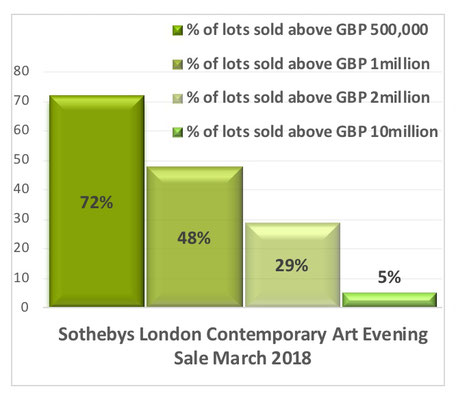This screenshot has height=400, width=456.
Task: Click the 0 axis value label
Action: click(25, 307)
